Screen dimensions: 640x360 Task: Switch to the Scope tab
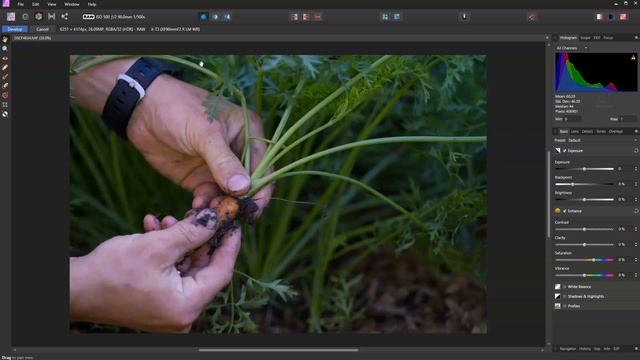tap(585, 38)
